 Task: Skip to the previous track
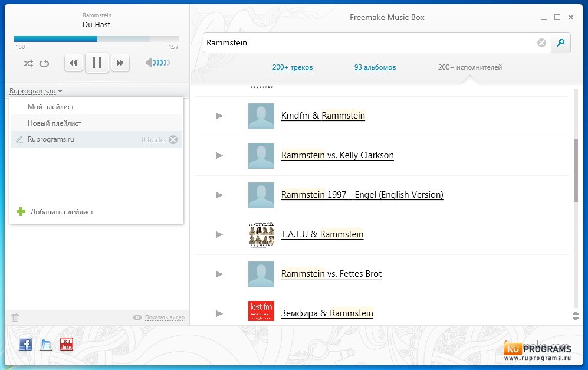[x=73, y=63]
